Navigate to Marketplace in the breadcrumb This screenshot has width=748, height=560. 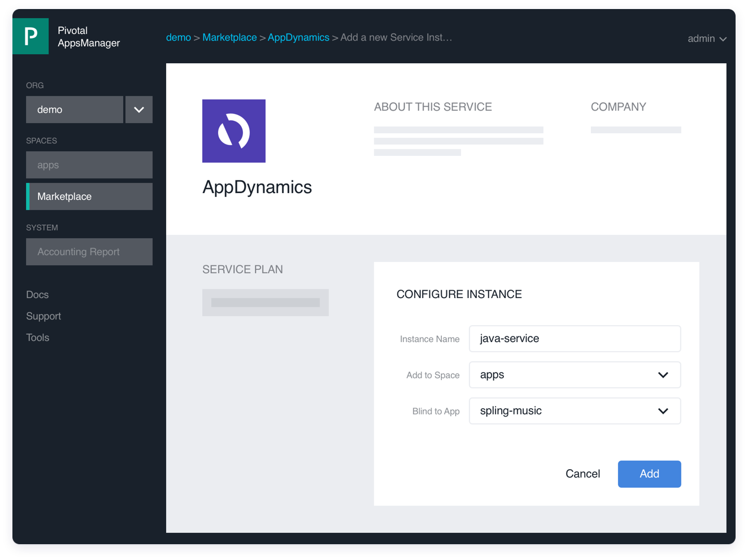click(229, 37)
